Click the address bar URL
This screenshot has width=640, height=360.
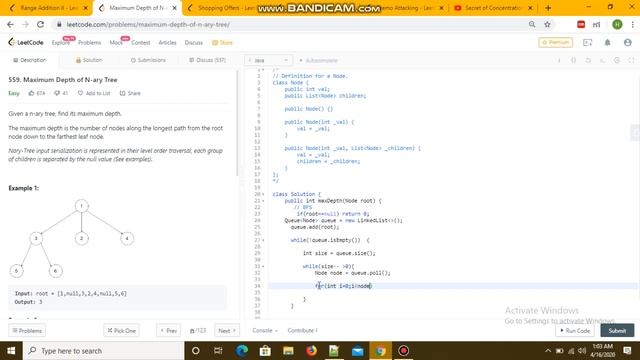148,24
